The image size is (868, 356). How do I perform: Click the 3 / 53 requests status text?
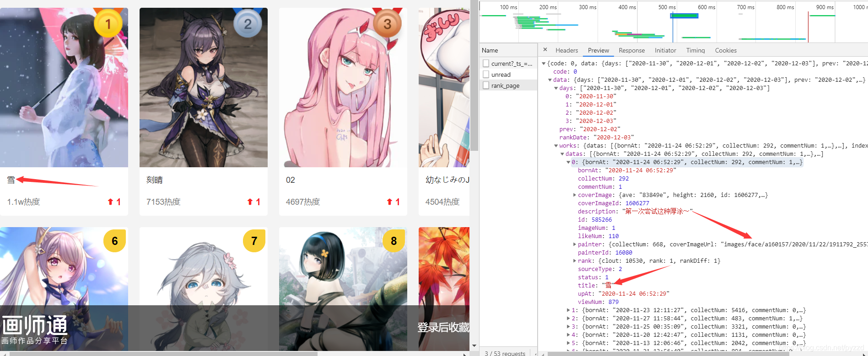click(x=505, y=353)
